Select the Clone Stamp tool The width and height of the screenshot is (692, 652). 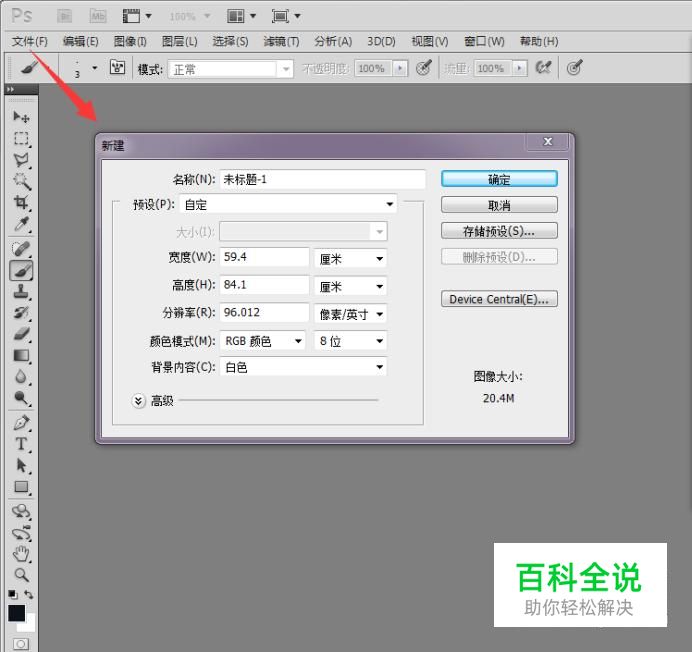21,292
